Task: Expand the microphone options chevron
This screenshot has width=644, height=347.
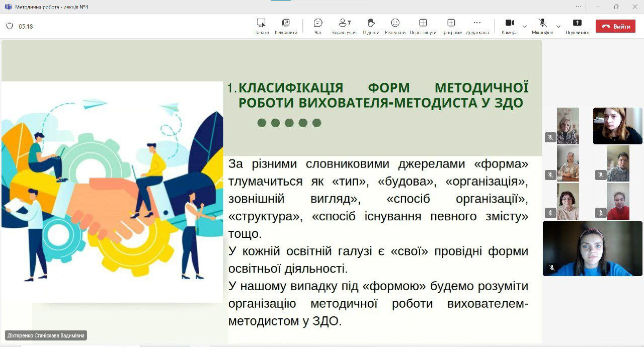Action: (558, 26)
